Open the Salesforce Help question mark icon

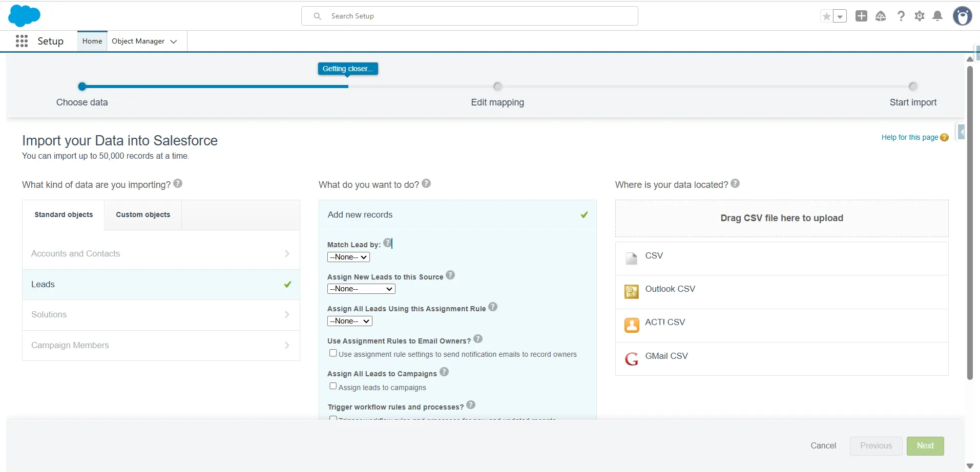point(901,16)
